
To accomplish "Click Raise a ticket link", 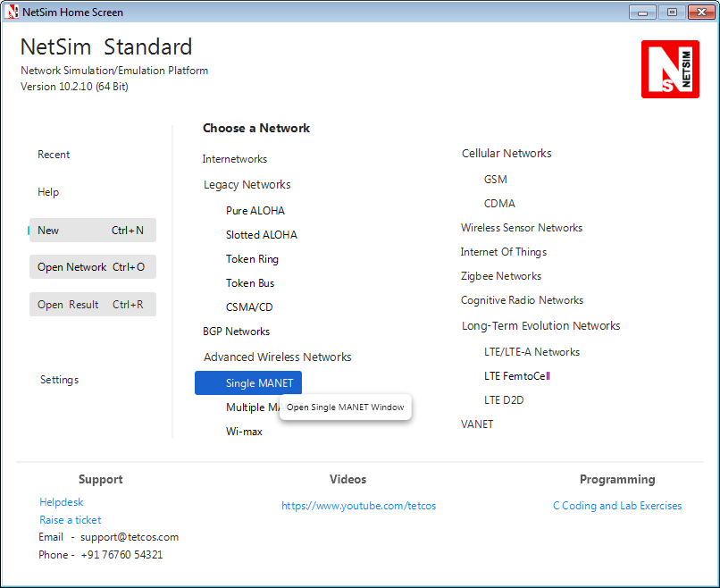I will tap(71, 520).
